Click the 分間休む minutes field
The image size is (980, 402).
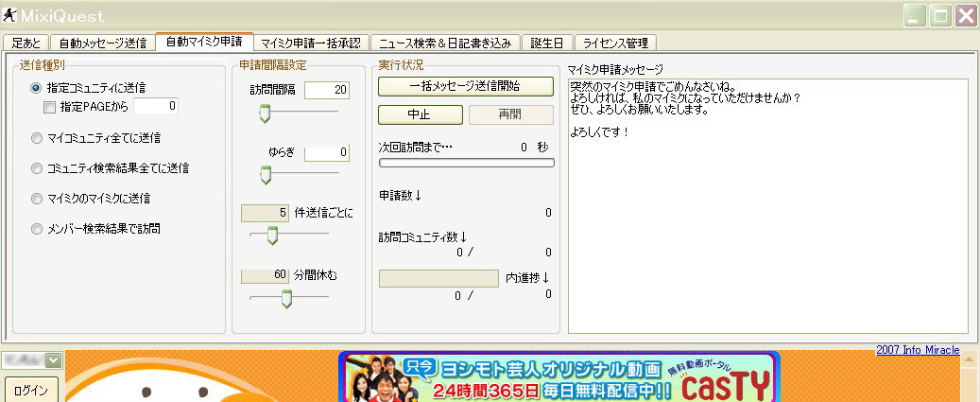point(265,275)
